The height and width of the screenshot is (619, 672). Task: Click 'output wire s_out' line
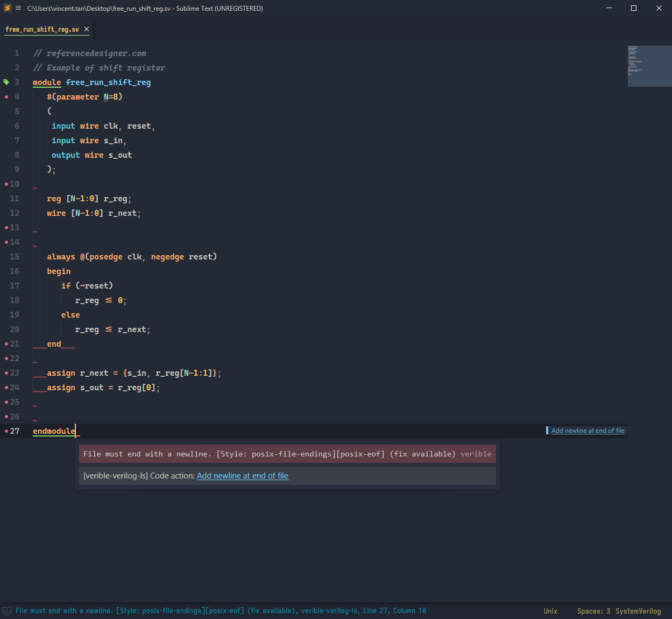click(x=91, y=155)
